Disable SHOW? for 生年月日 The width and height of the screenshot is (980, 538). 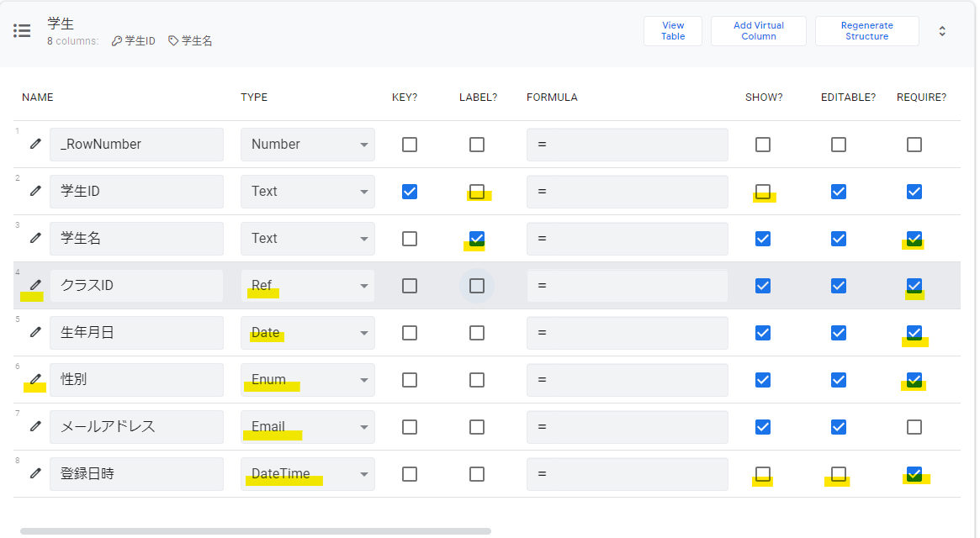point(762,333)
